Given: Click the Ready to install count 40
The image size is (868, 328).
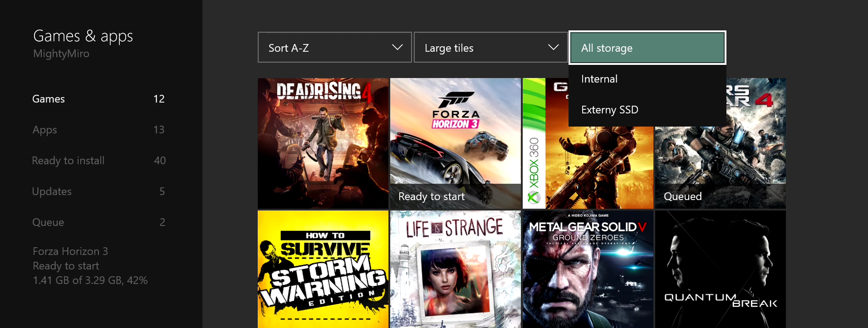Looking at the screenshot, I should [x=160, y=161].
